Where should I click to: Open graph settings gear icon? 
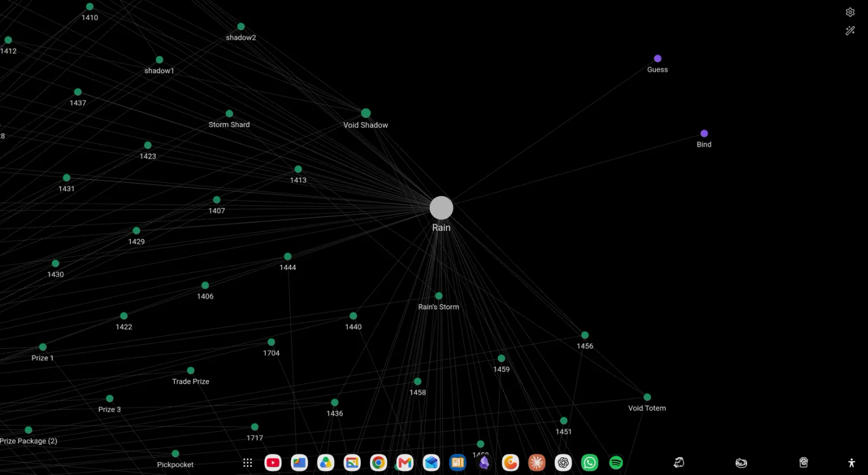(x=850, y=12)
